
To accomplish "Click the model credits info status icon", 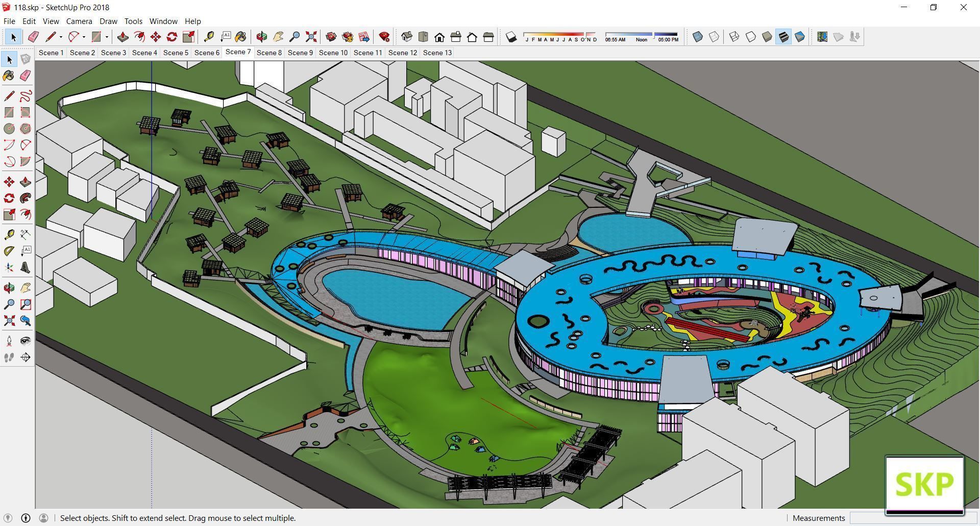I will pos(26,518).
